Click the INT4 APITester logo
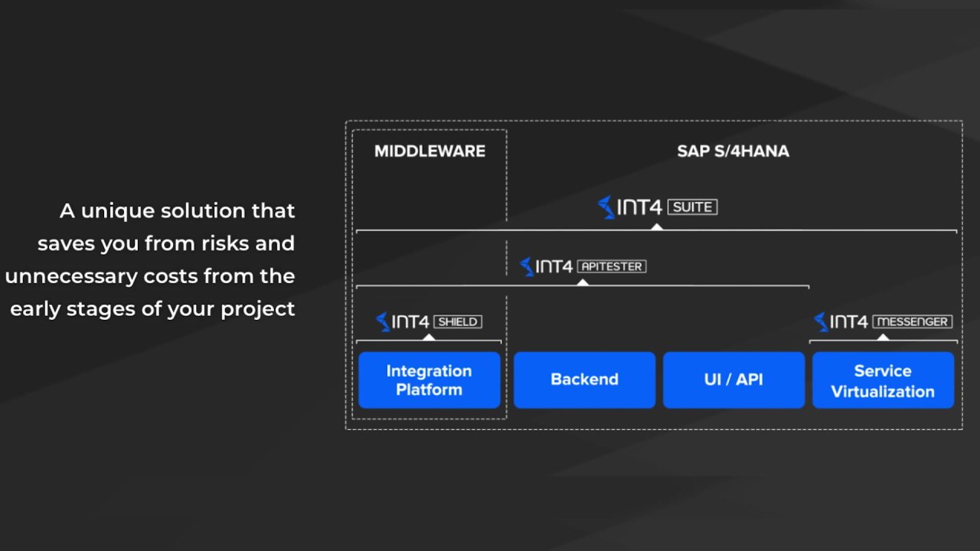 tap(583, 266)
